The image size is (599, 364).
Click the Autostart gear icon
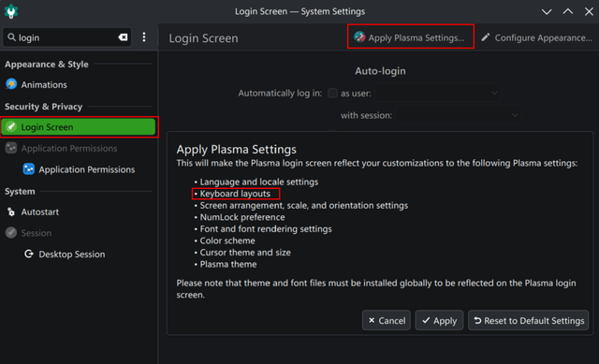[11, 212]
